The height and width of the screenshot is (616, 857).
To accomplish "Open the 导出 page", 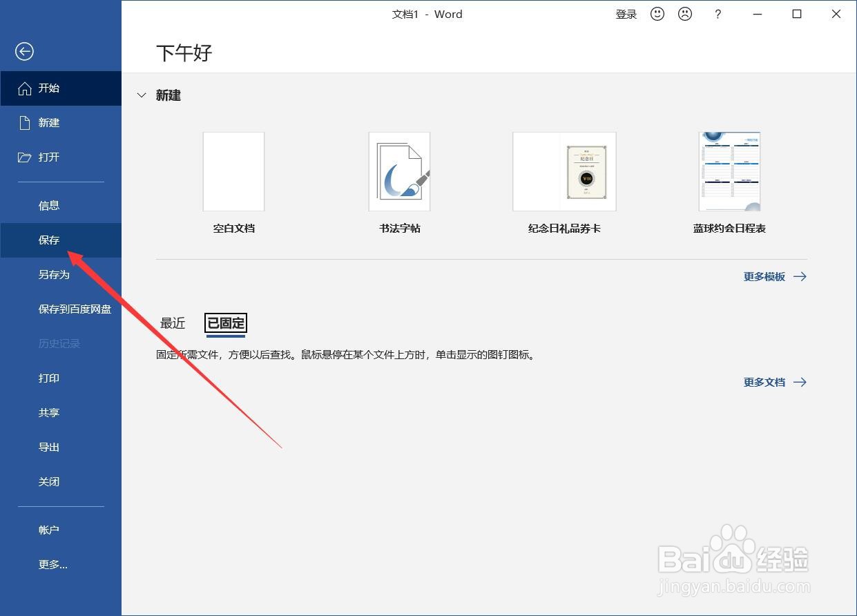I will pyautogui.click(x=61, y=447).
